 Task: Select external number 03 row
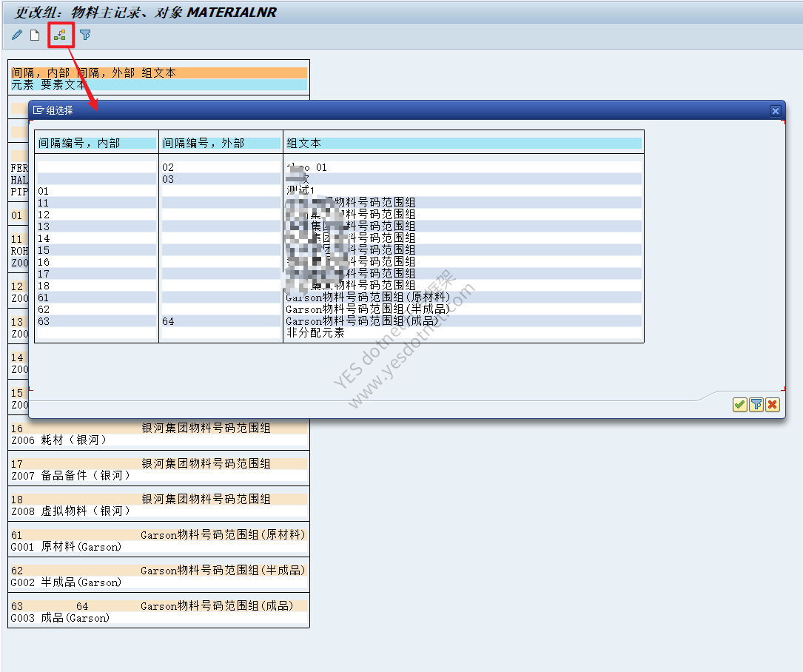click(x=340, y=179)
